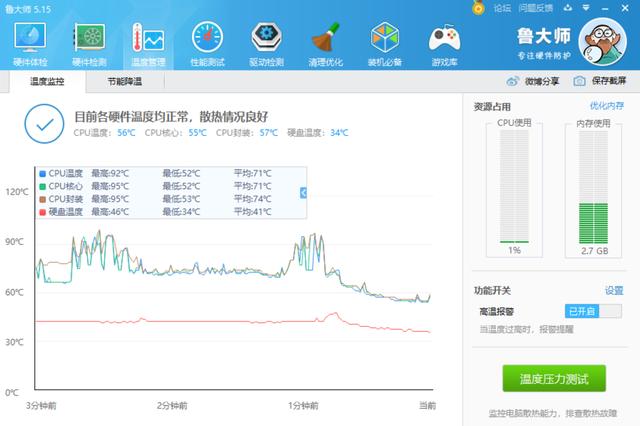The height and width of the screenshot is (426, 640).
Task: Switch to 节能降温 tab
Action: coord(125,82)
